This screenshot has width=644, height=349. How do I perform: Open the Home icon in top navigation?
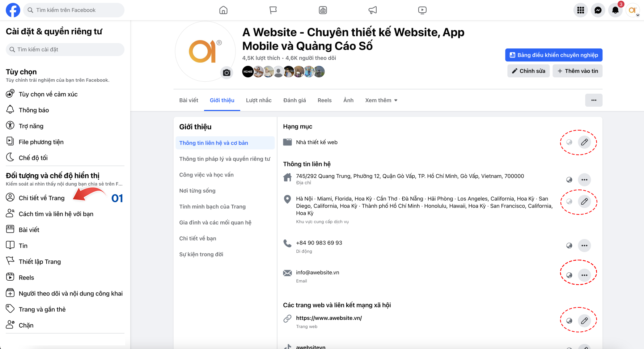[224, 10]
